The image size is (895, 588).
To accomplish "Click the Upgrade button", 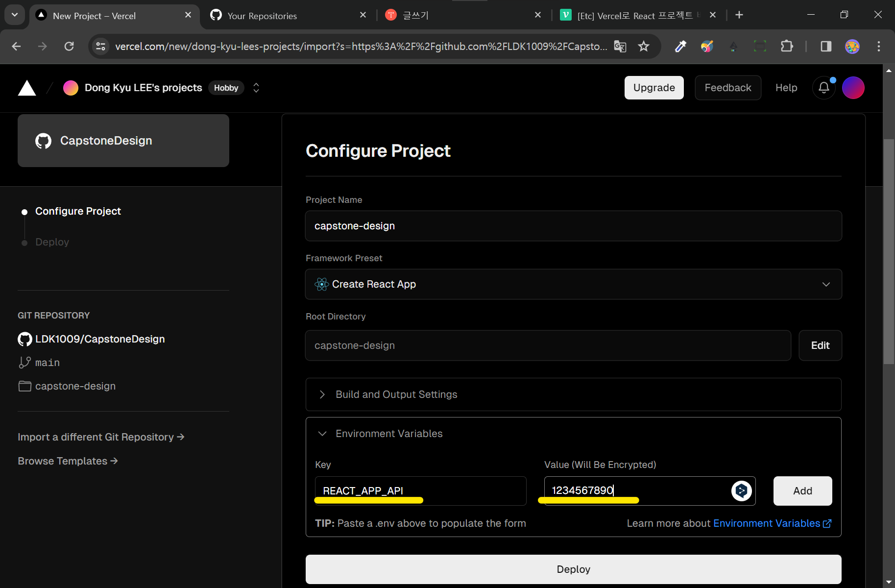I will tap(654, 88).
